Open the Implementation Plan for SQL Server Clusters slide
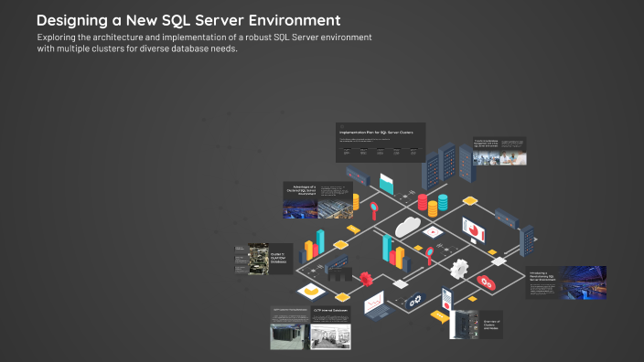Viewport: 644px width, 362px height. [381, 143]
